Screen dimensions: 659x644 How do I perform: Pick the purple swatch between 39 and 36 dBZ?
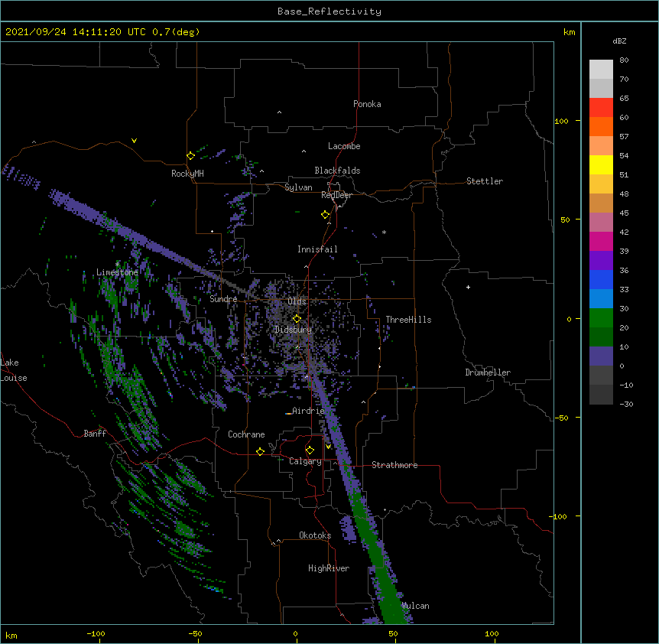pyautogui.click(x=601, y=261)
